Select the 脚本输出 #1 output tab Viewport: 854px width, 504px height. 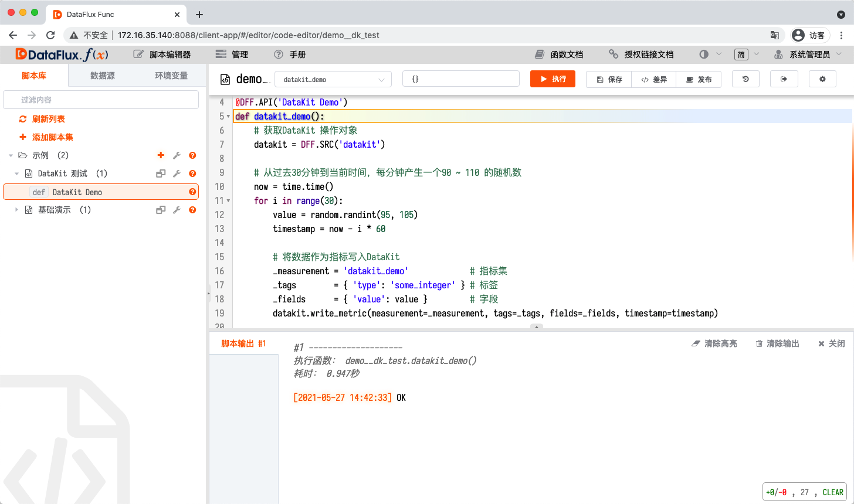[x=243, y=343]
